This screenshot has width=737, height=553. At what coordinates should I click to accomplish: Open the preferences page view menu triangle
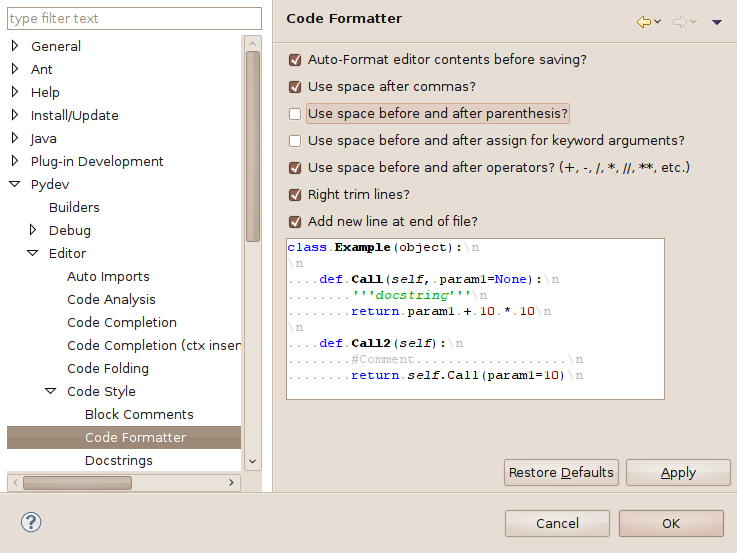pyautogui.click(x=716, y=22)
